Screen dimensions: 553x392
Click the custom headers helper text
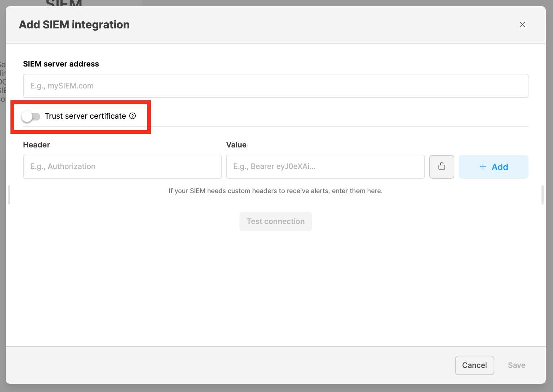click(x=275, y=191)
